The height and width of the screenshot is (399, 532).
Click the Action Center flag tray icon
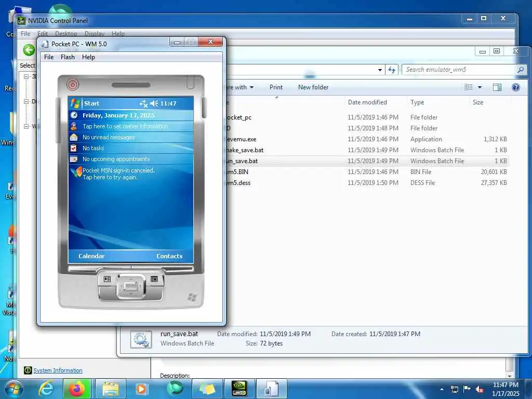(467, 389)
